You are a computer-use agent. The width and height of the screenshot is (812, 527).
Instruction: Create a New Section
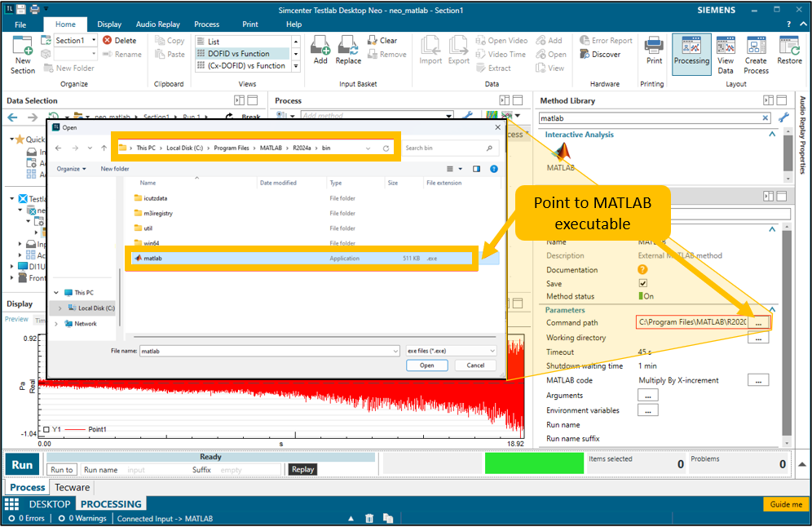23,55
